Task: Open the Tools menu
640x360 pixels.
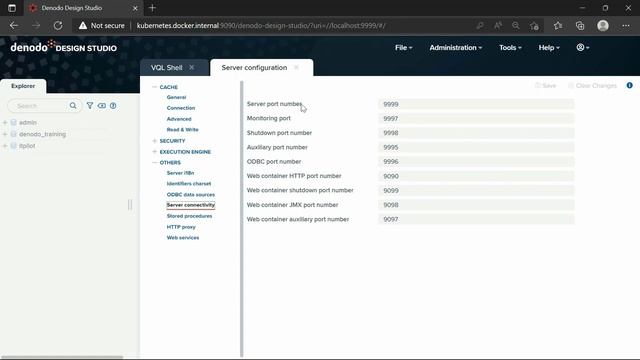Action: pyautogui.click(x=510, y=47)
